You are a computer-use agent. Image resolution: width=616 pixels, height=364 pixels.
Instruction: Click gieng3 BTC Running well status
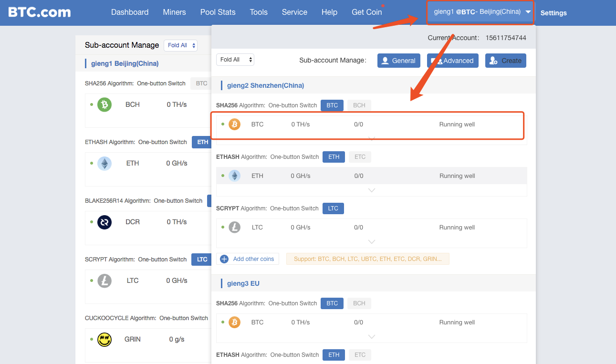pos(457,322)
